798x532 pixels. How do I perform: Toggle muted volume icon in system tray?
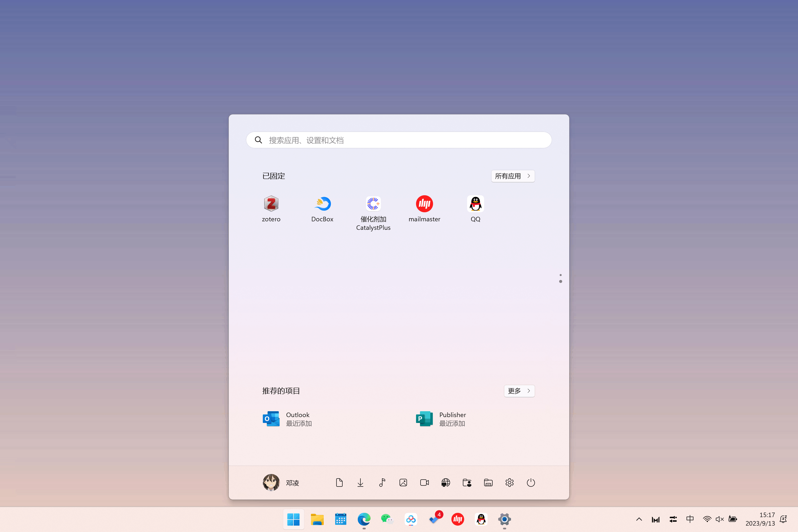(720, 519)
